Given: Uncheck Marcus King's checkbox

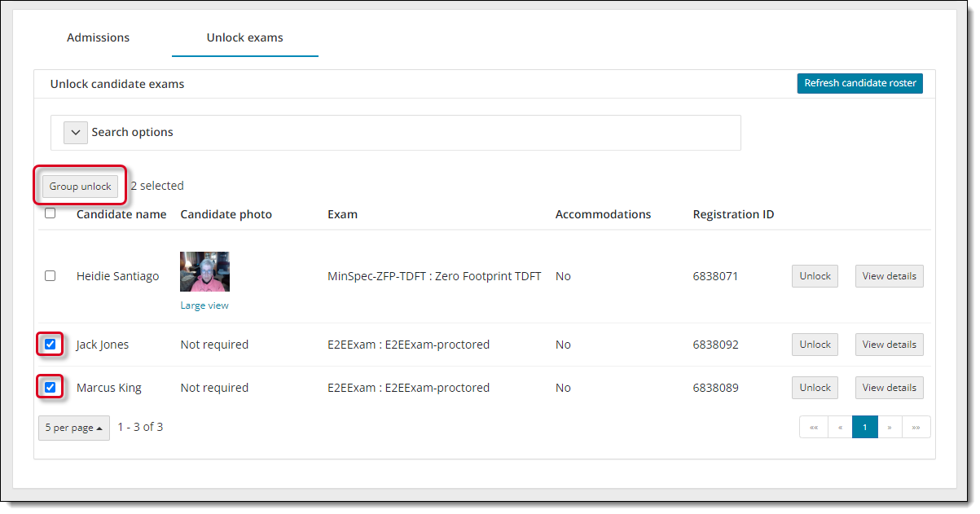Looking at the screenshot, I should pos(51,388).
